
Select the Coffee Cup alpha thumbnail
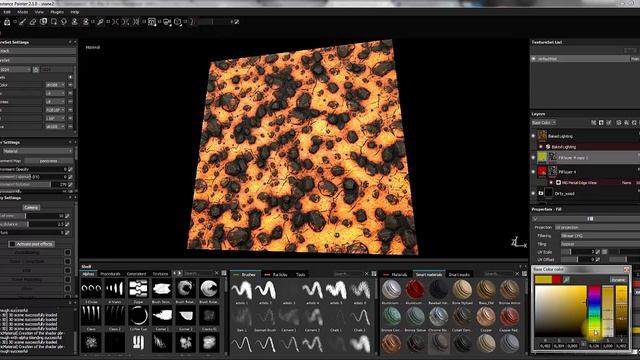click(138, 316)
